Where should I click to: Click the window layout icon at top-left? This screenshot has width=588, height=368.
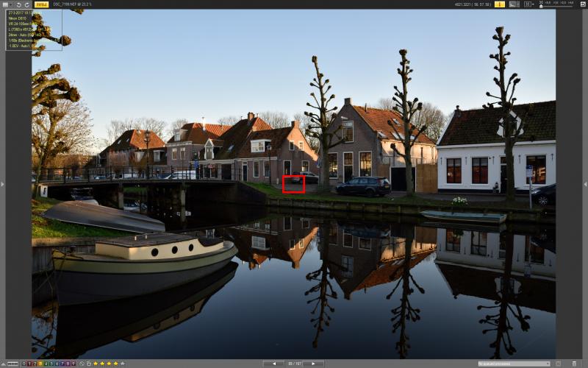coord(5,4)
